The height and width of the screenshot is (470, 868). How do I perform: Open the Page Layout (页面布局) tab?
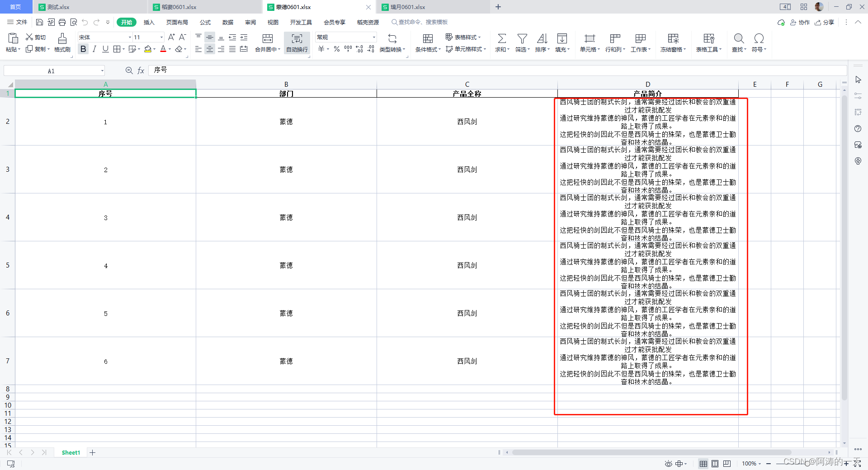[177, 22]
